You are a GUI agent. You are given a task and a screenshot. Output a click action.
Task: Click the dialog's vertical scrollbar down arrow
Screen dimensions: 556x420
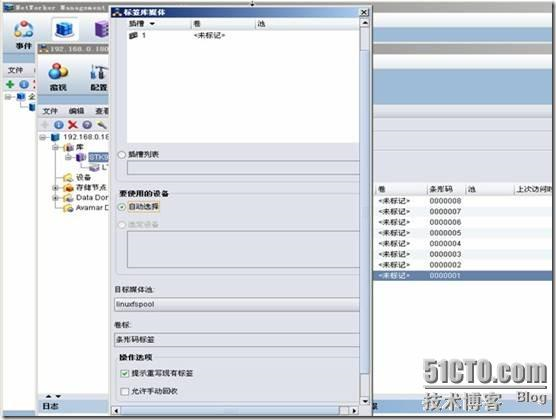[365, 401]
